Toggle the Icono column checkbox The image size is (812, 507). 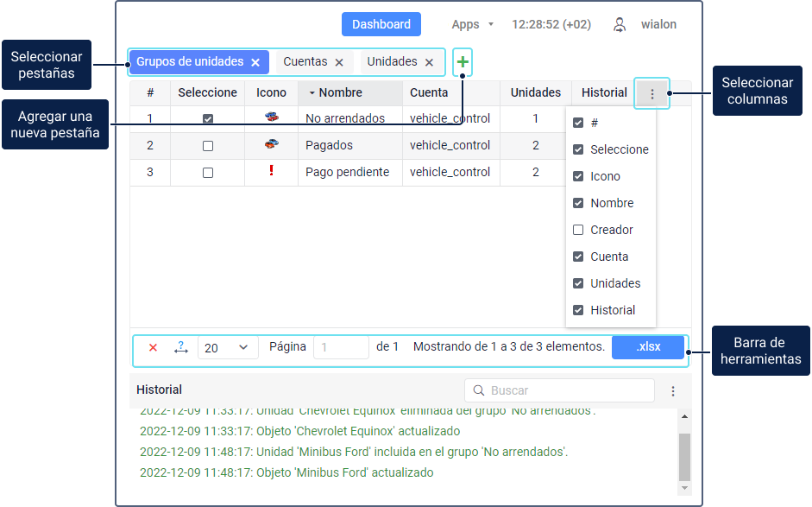click(578, 176)
